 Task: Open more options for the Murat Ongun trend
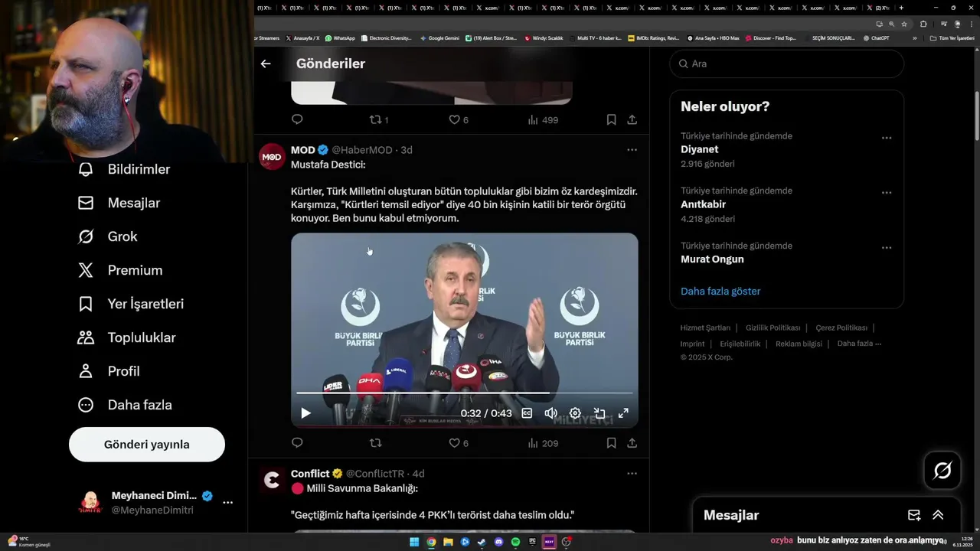point(886,248)
